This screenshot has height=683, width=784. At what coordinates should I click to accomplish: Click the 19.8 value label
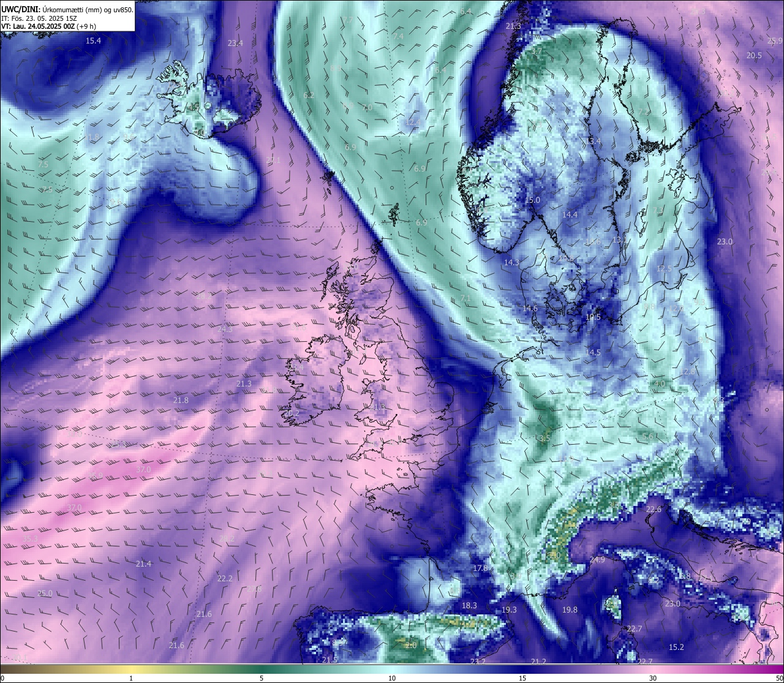point(570,609)
